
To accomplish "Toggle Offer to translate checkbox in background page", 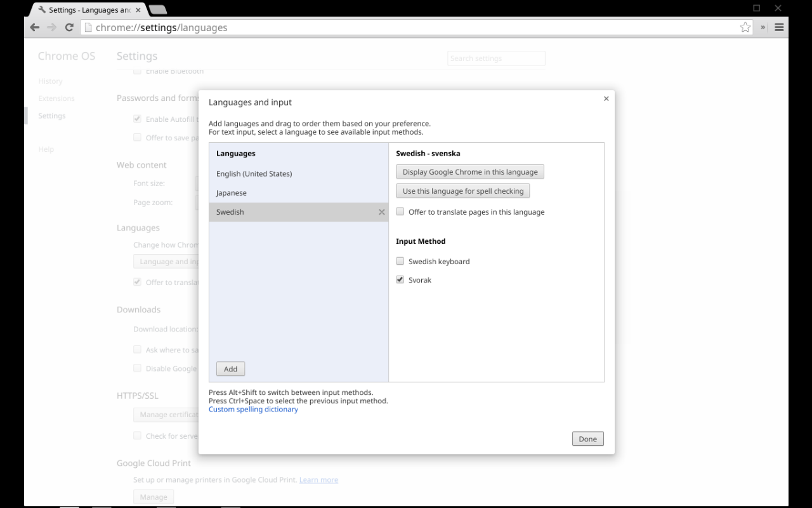I will click(137, 282).
